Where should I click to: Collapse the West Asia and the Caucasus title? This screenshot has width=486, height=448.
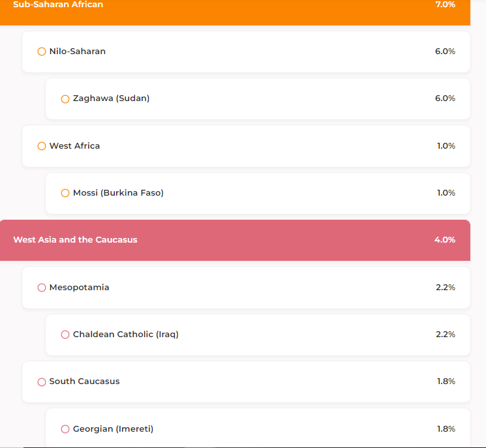[x=75, y=240]
